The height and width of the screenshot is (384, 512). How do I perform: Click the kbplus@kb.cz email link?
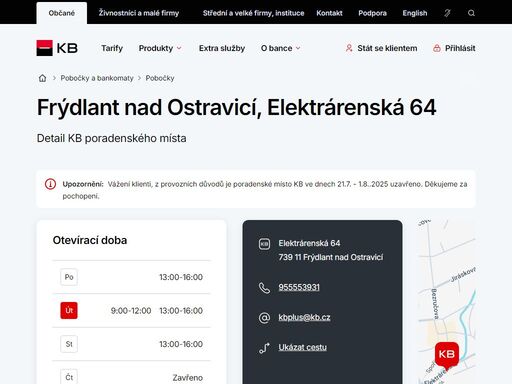[304, 317]
